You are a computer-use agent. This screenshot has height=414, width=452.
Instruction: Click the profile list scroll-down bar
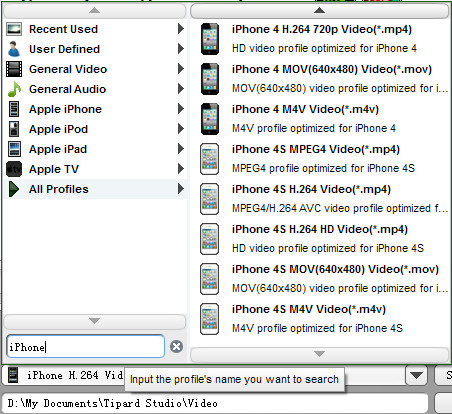coord(319,354)
